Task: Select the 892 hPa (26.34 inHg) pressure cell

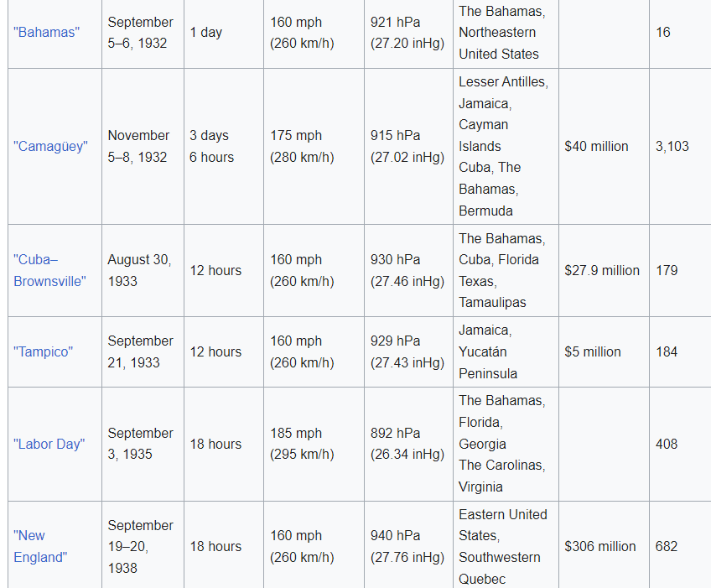Action: tap(407, 444)
